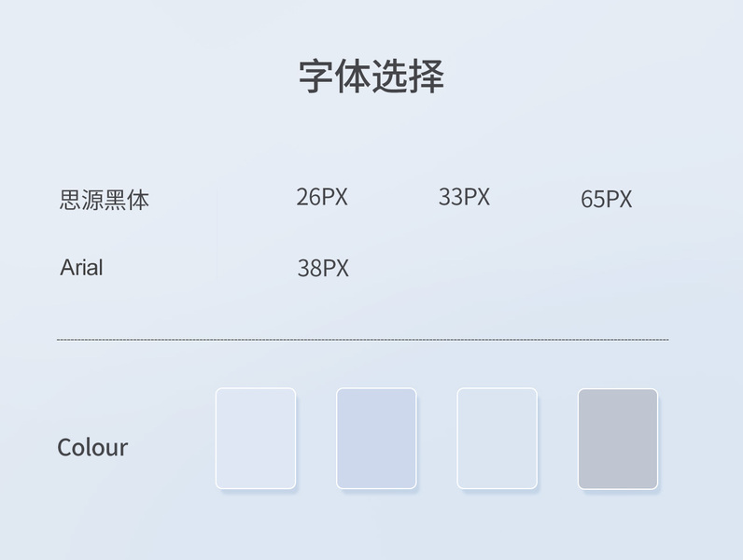Click the left end of the dashed divider
The image size is (743, 560).
coord(60,340)
